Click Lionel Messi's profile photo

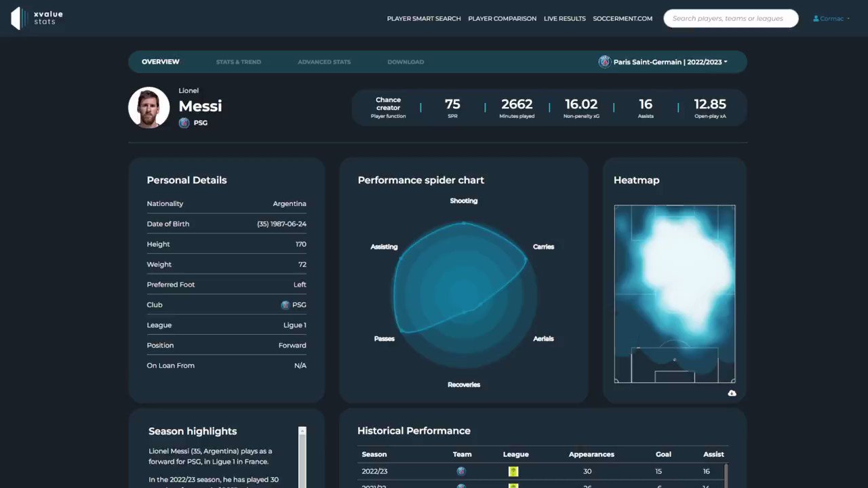tap(149, 107)
